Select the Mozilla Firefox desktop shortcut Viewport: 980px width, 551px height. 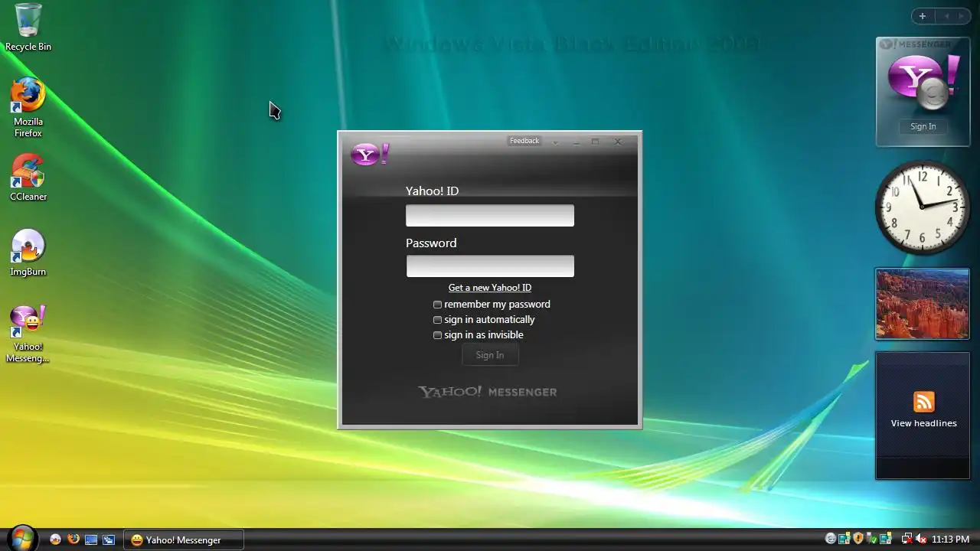pos(28,107)
